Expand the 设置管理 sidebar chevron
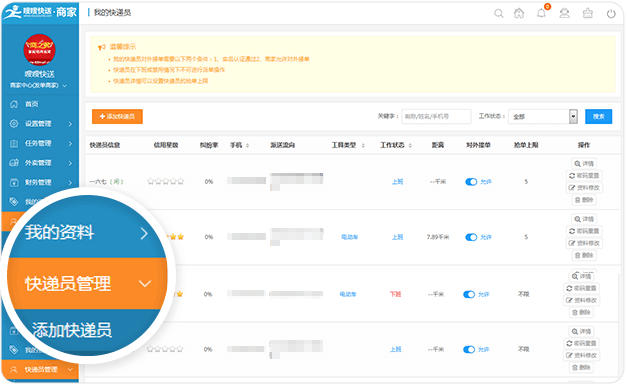Screen dimensions: 627x384 70,124
